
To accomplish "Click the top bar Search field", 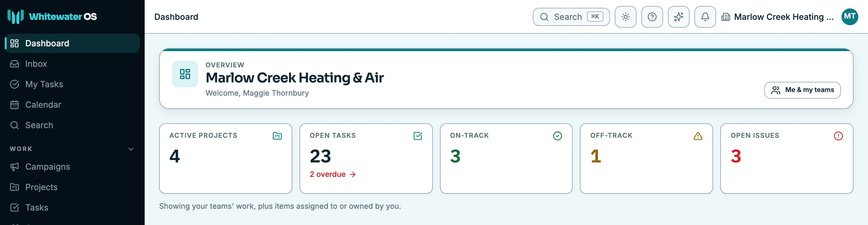I will (571, 17).
